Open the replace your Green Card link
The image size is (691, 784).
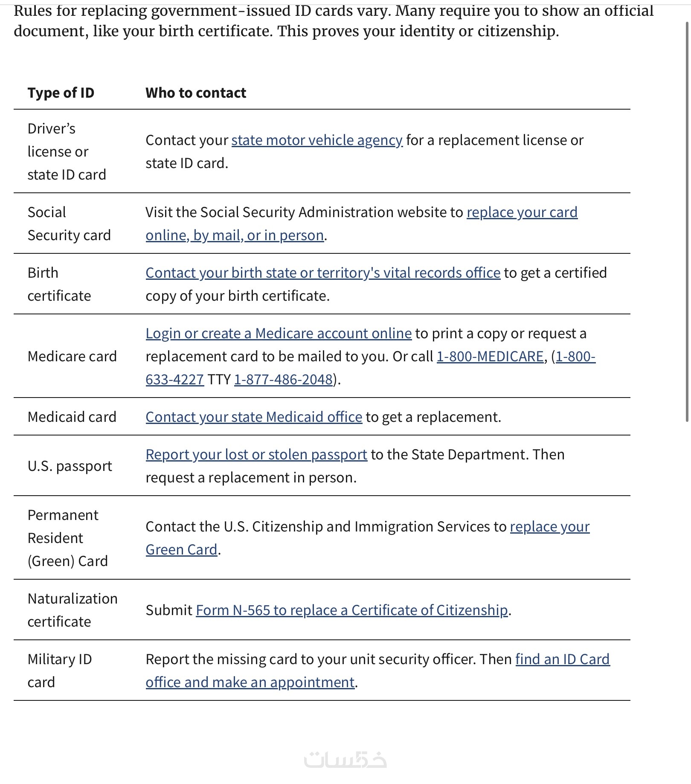(x=549, y=527)
